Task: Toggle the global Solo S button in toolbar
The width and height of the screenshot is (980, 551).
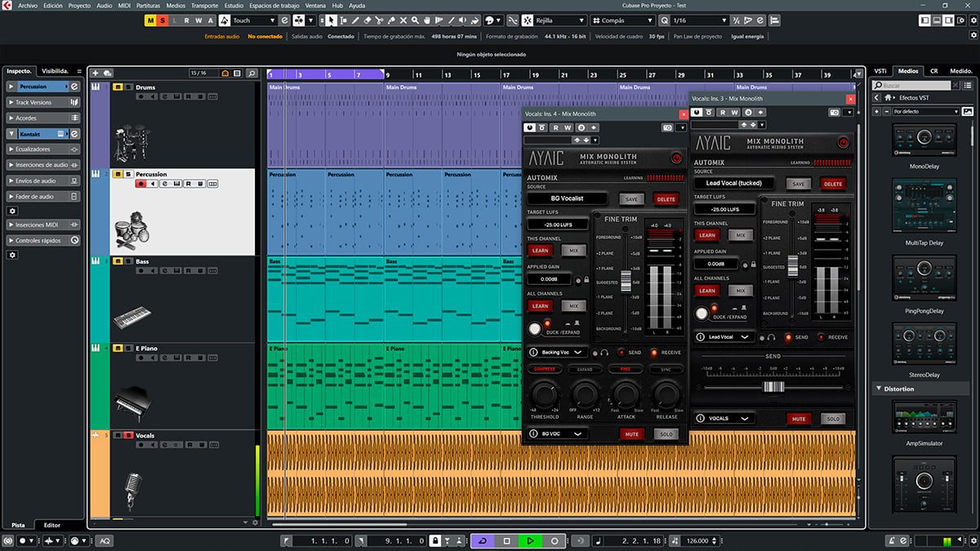Action: tap(163, 20)
